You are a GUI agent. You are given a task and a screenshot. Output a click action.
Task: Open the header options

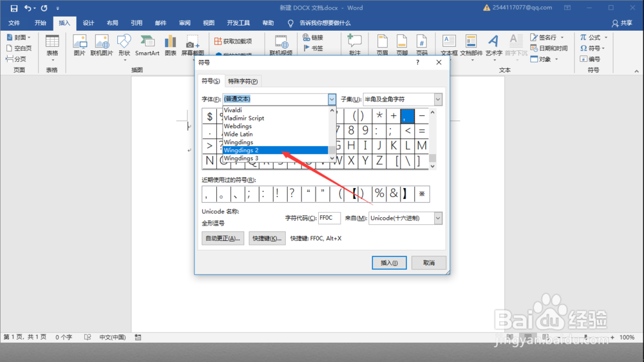[x=383, y=45]
